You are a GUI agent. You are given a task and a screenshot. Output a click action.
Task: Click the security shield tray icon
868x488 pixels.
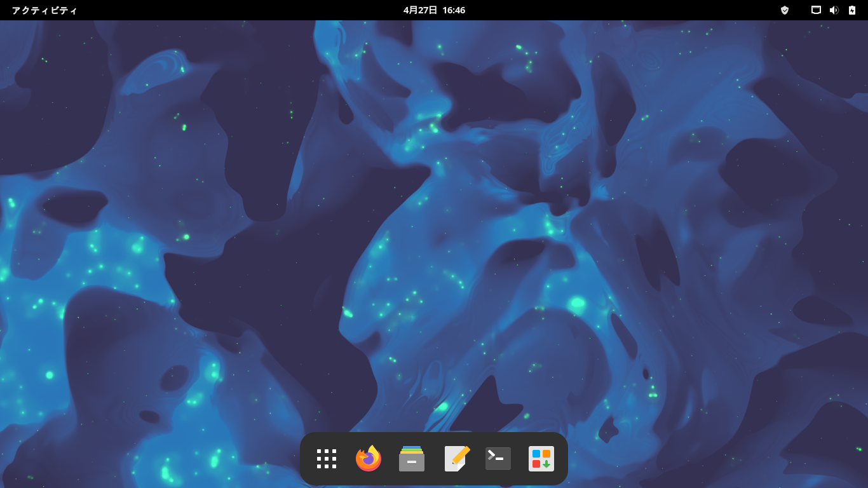[x=785, y=10]
